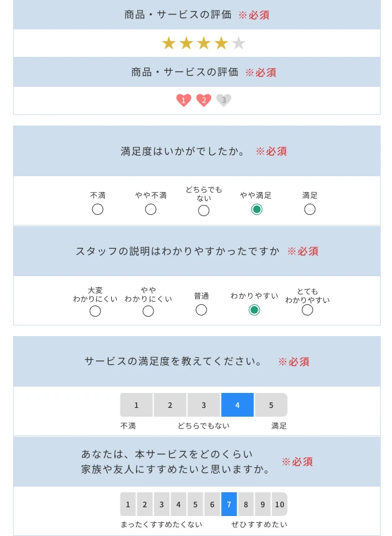Select 3 on the recommendation scale
Viewport: 392px width, 536px height.
pyautogui.click(x=162, y=504)
